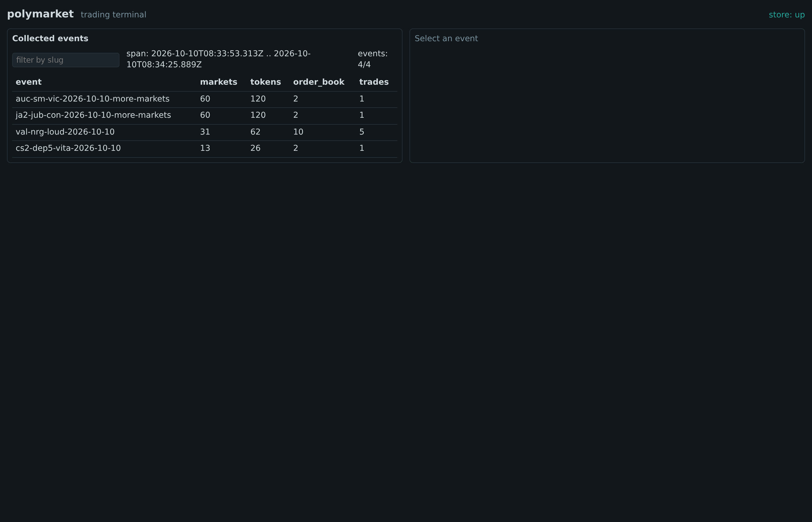Click markets value 31 for val-nrg-loud
This screenshot has width=812, height=522.
coord(205,132)
